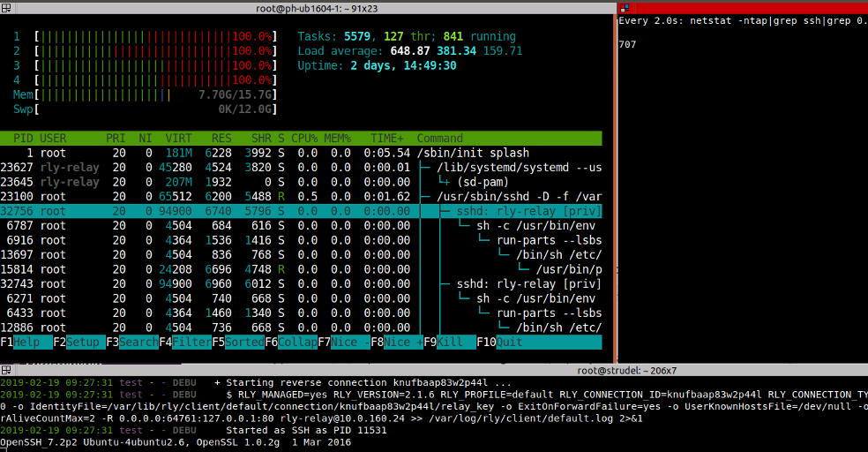
Task: Select process row PID 6433 run-parts
Action: point(301,313)
